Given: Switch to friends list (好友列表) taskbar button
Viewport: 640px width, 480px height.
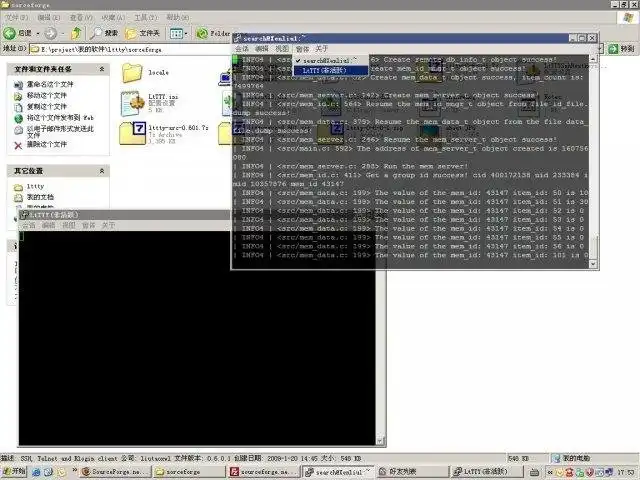Looking at the screenshot, I should pyautogui.click(x=412, y=472).
